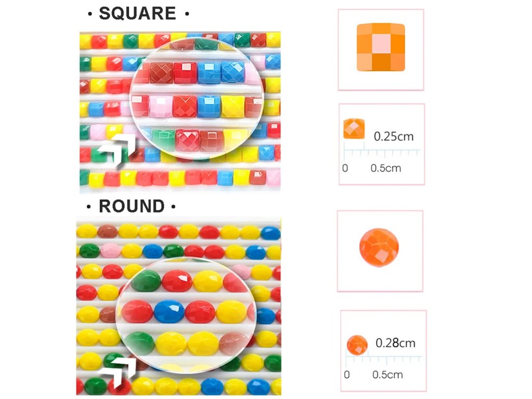Click the small orange round diamond above ruler

(357, 345)
